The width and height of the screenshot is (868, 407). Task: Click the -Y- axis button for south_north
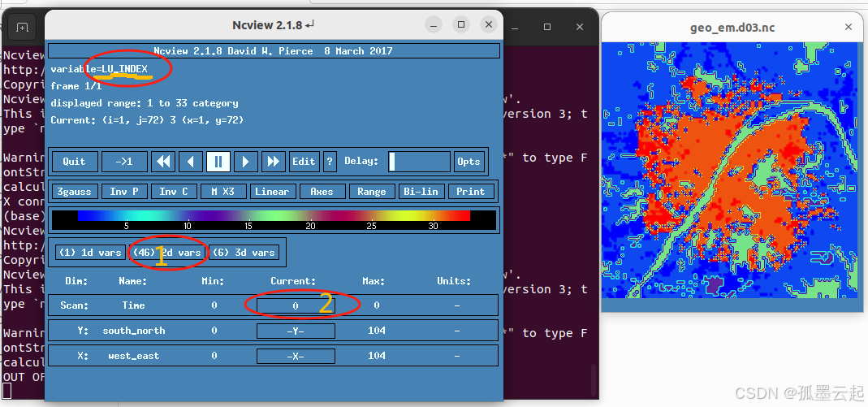[296, 331]
